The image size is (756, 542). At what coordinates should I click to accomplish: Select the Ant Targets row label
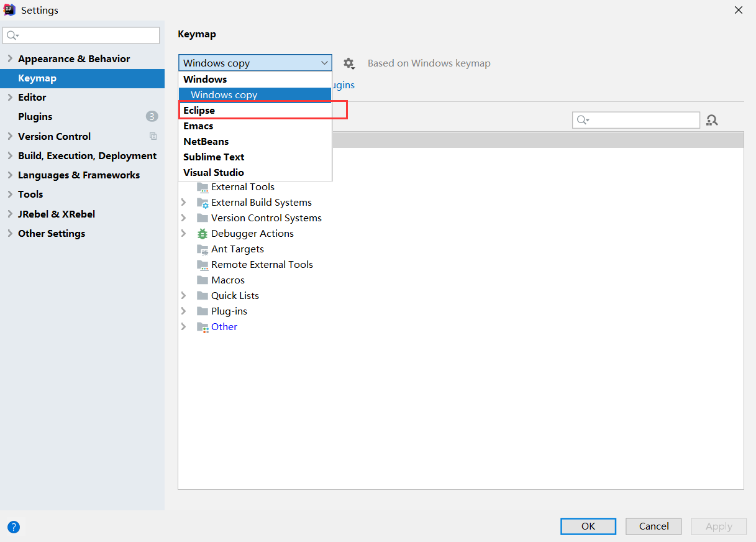pyautogui.click(x=237, y=249)
